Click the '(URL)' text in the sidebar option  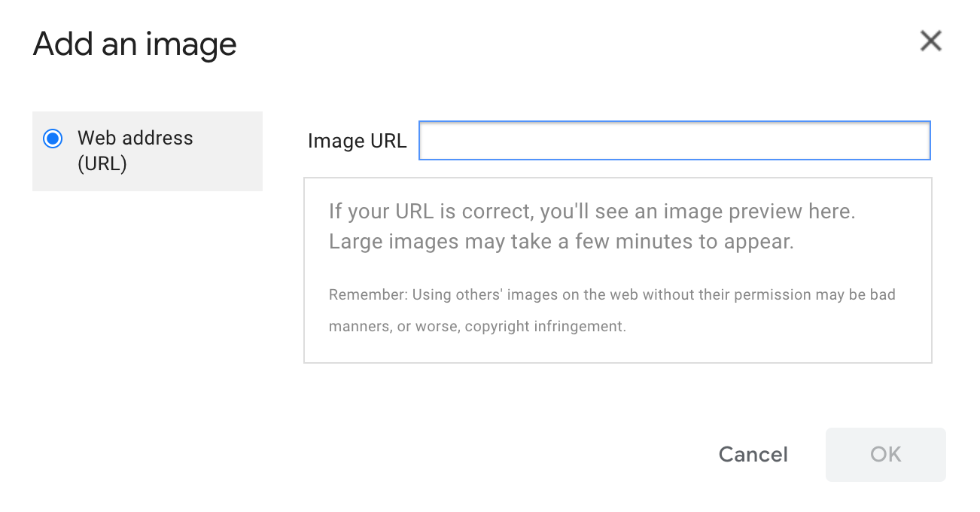point(102,163)
